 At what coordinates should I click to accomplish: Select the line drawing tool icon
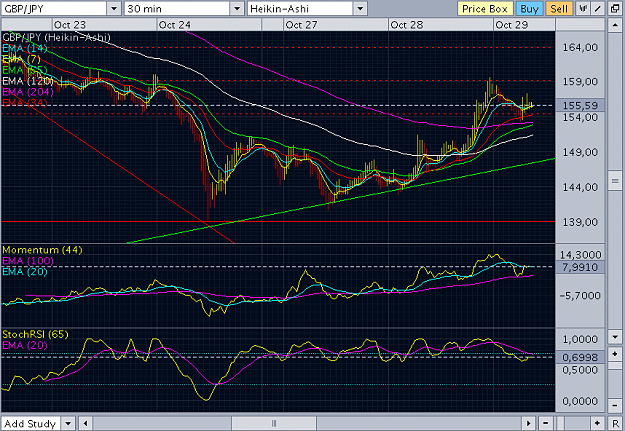[598, 8]
